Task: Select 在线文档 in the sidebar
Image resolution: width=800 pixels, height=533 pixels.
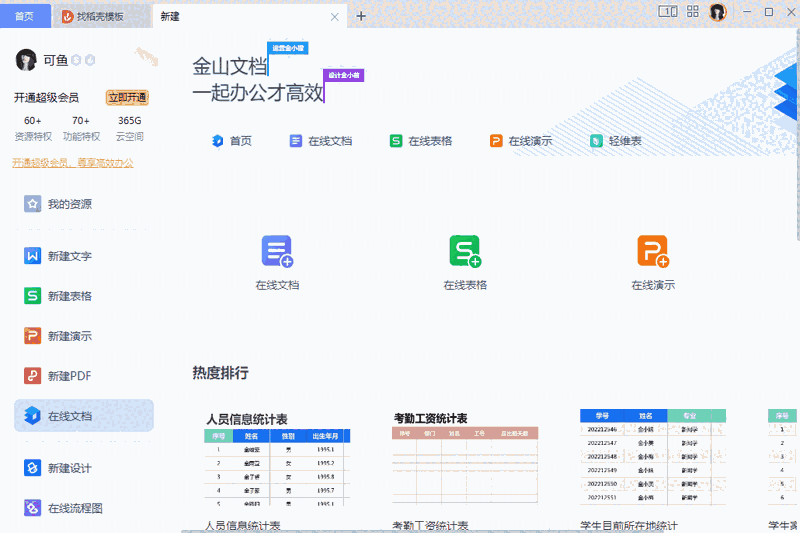Action: pyautogui.click(x=84, y=416)
